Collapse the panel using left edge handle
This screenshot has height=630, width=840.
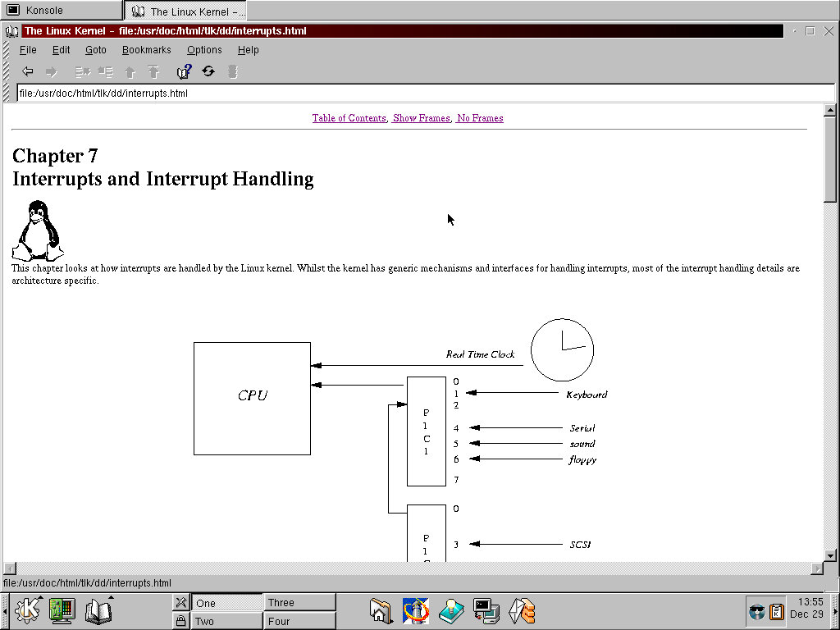click(4, 610)
